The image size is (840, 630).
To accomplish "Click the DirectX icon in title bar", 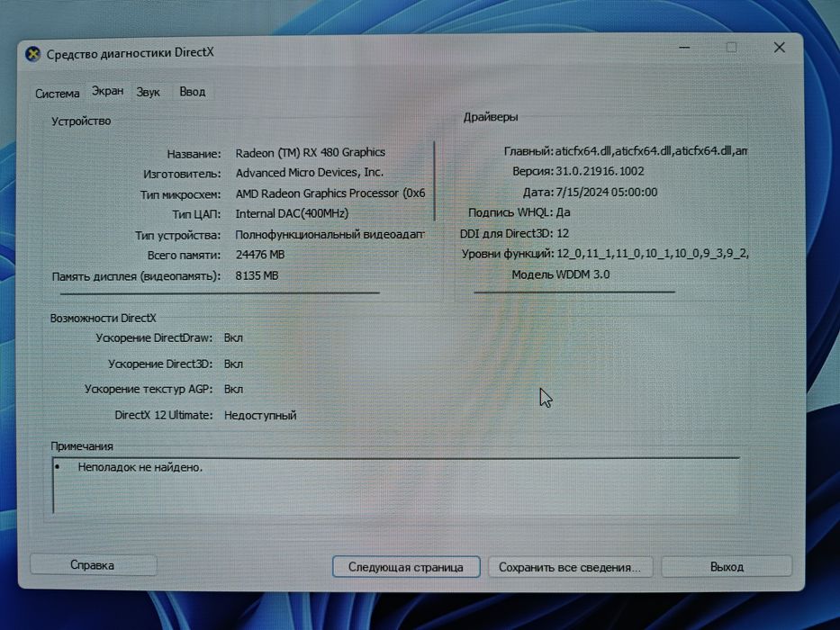I will 33,54.
